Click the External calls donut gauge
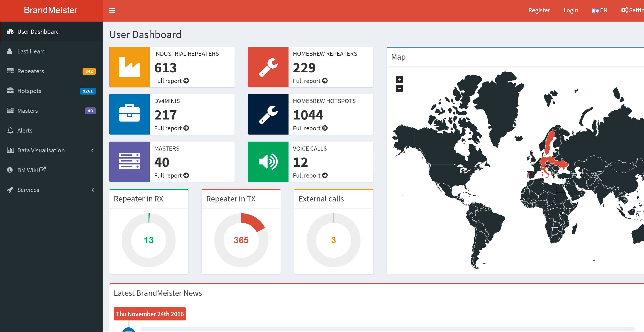 pos(333,240)
